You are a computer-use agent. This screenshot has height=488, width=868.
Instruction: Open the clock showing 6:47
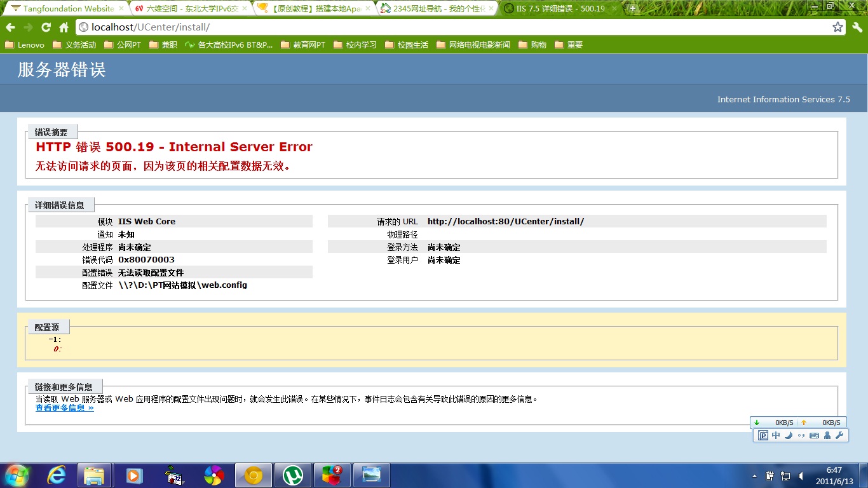tap(834, 475)
